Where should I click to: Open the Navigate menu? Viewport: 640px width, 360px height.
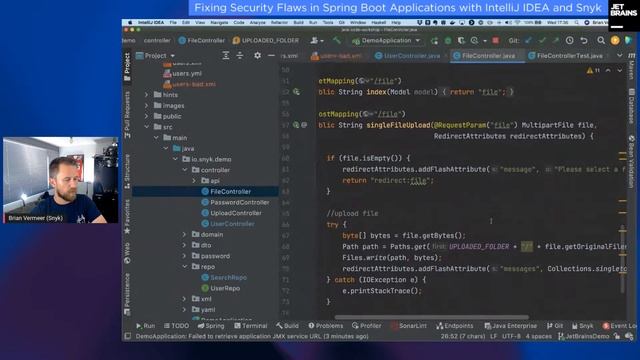[219, 23]
